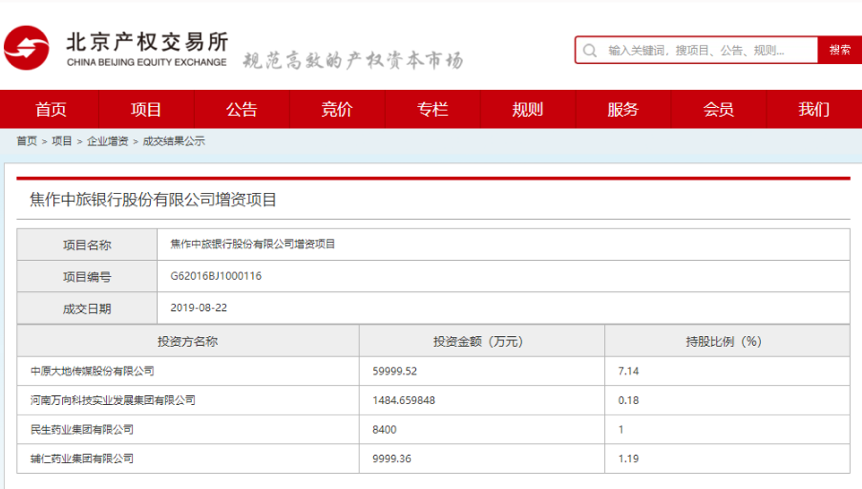Select the amount 59999.52

point(395,371)
